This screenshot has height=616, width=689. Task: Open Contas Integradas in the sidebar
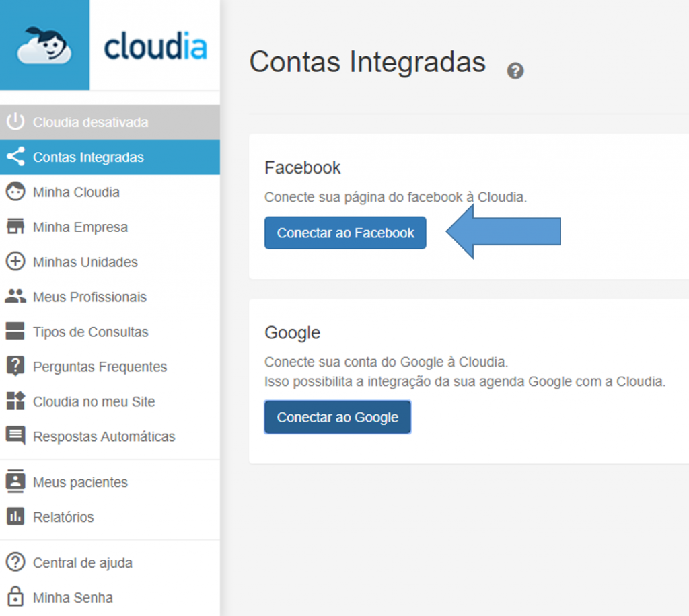tap(110, 157)
